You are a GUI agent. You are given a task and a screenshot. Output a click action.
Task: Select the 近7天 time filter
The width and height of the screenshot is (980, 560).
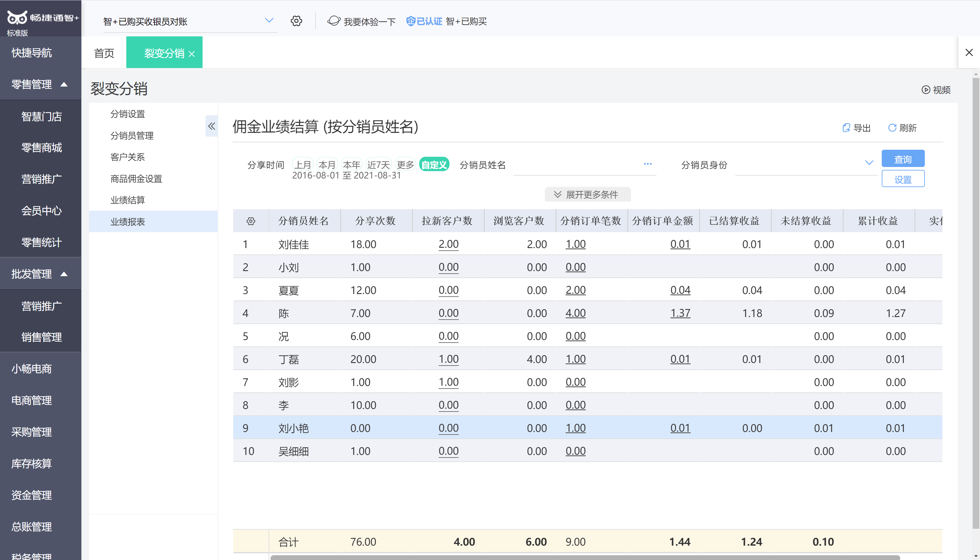(379, 165)
